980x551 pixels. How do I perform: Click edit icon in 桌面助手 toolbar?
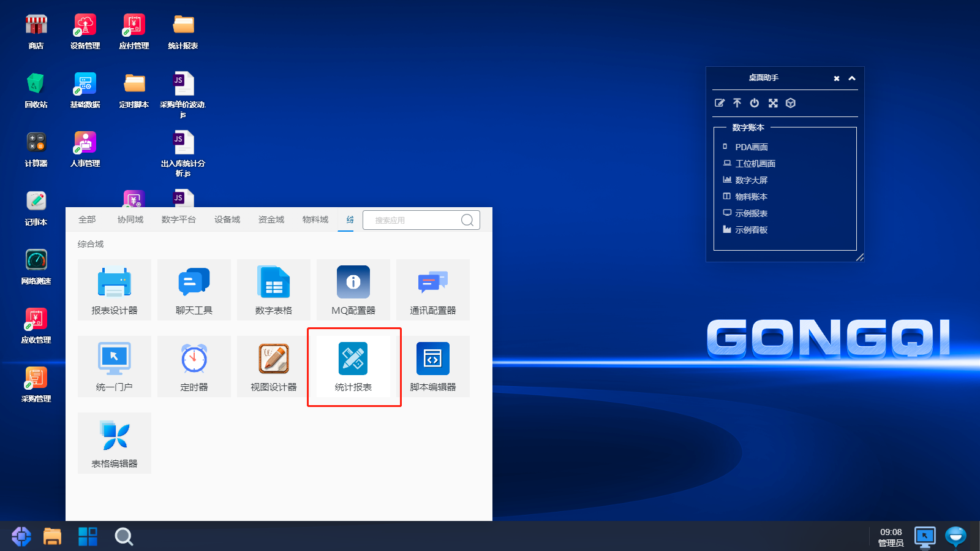pyautogui.click(x=720, y=103)
